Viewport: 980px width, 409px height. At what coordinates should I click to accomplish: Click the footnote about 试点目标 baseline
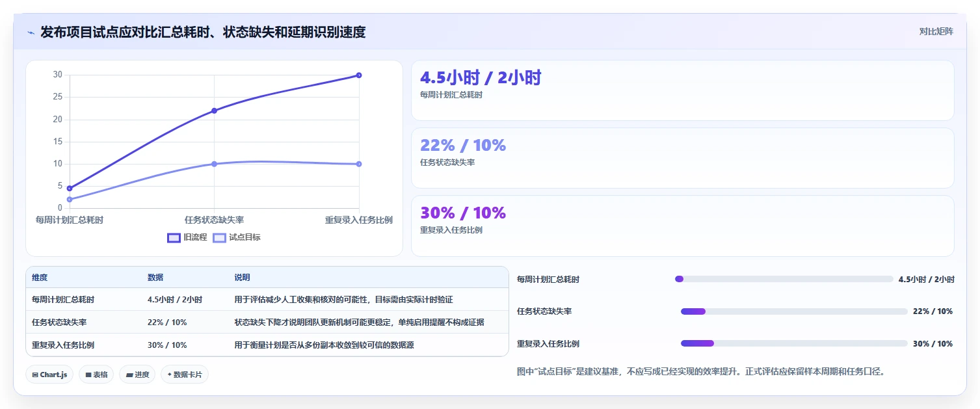coord(701,372)
